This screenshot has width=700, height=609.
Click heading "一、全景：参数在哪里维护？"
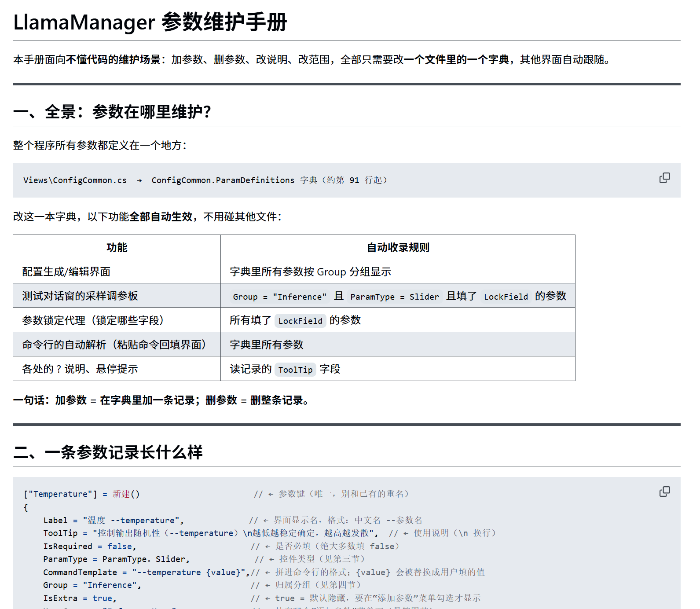pyautogui.click(x=112, y=112)
